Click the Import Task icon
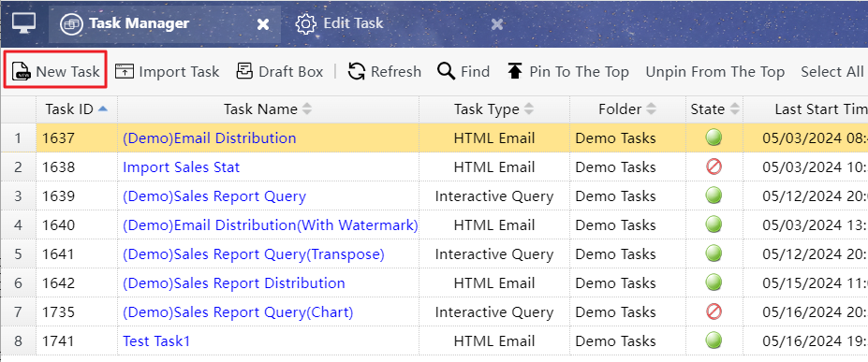Image resolution: width=868 pixels, height=362 pixels. (124, 71)
